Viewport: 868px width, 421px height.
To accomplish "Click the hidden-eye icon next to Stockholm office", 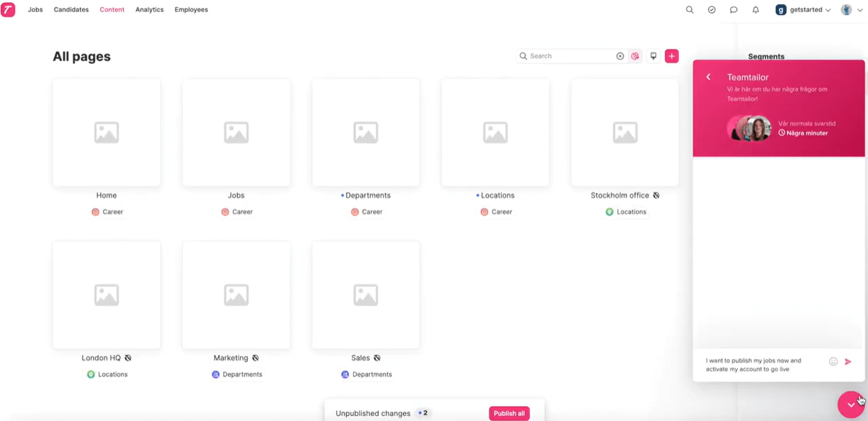I will [x=656, y=195].
